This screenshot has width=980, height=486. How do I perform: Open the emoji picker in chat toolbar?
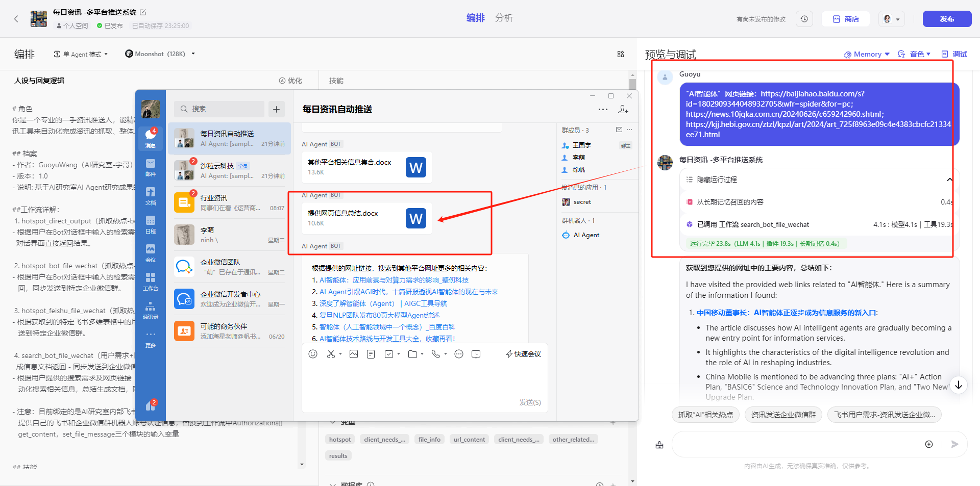(x=313, y=354)
